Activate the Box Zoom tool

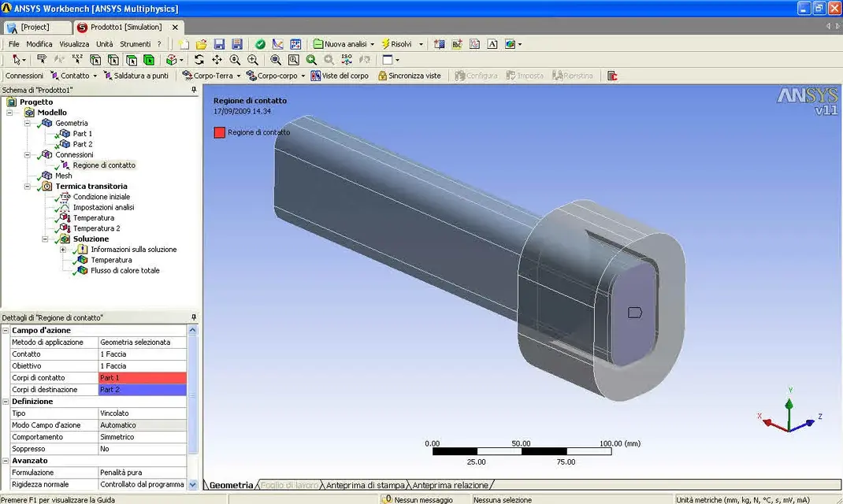(253, 60)
